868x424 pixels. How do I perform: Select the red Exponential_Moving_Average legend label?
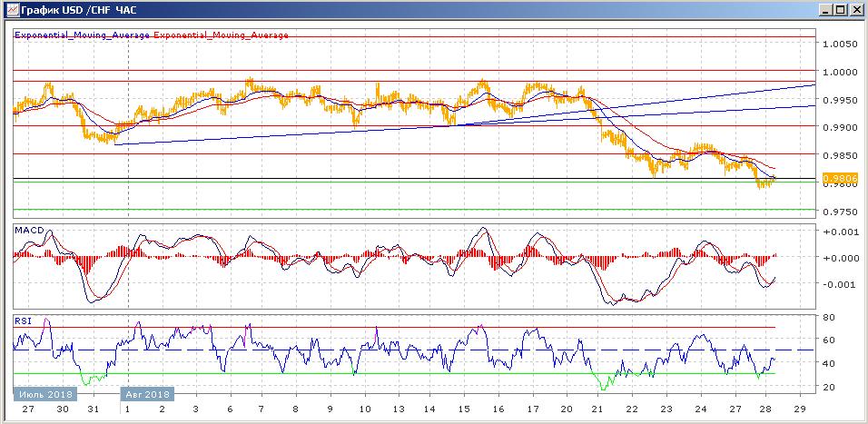pos(221,35)
